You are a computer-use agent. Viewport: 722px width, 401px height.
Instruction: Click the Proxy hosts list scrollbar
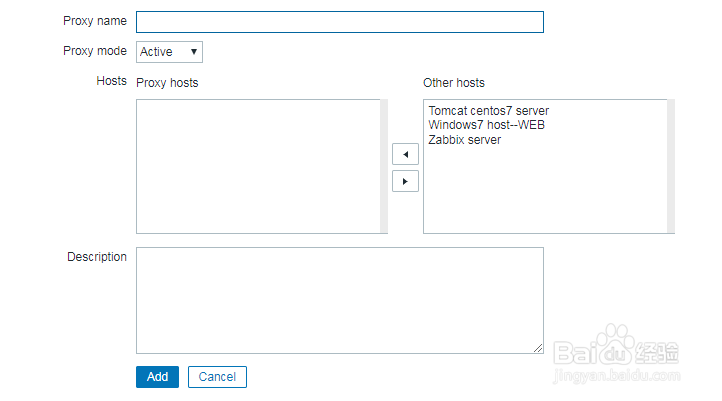[x=384, y=166]
